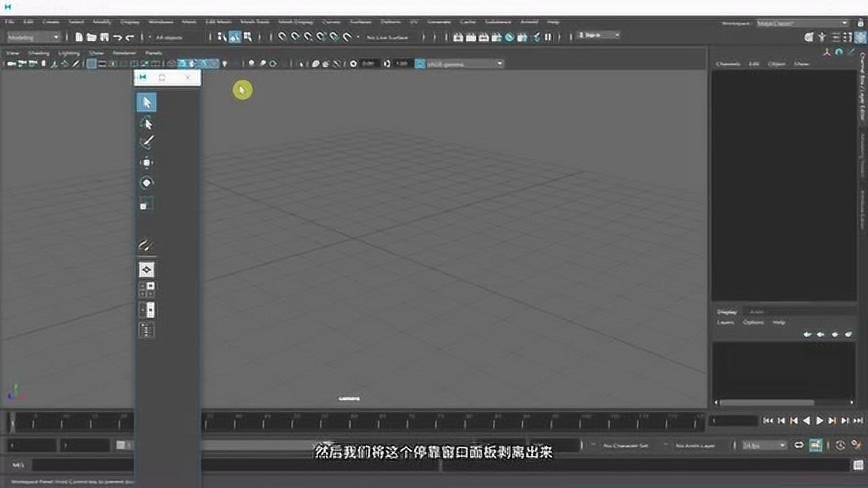Screen dimensions: 868x488
Task: Open the Modeling menu set dropdown
Action: pyautogui.click(x=34, y=37)
